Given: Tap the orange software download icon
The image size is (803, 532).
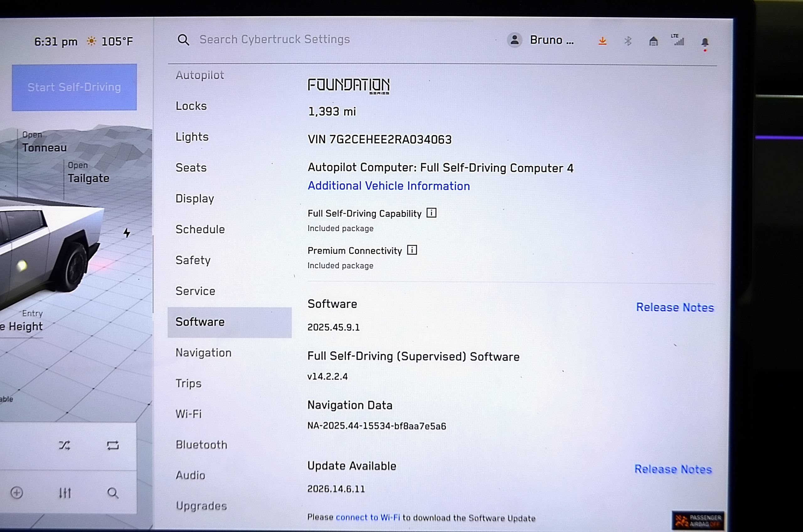Looking at the screenshot, I should click(603, 41).
